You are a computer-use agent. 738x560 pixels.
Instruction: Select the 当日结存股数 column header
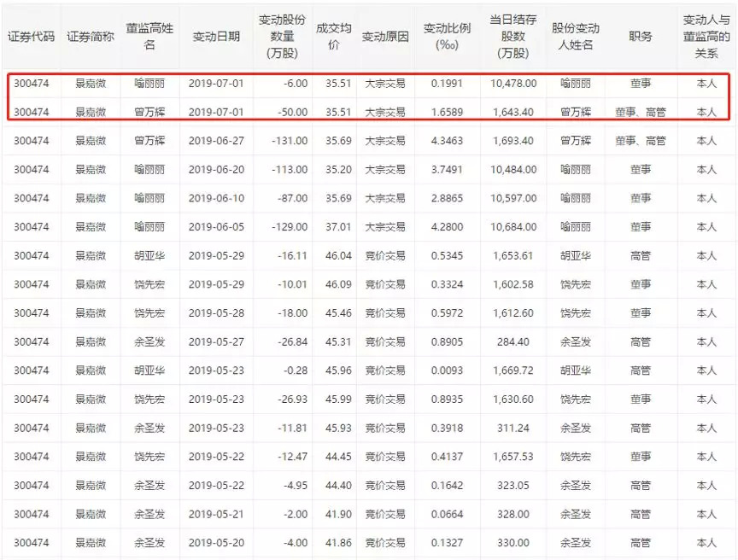[512, 37]
